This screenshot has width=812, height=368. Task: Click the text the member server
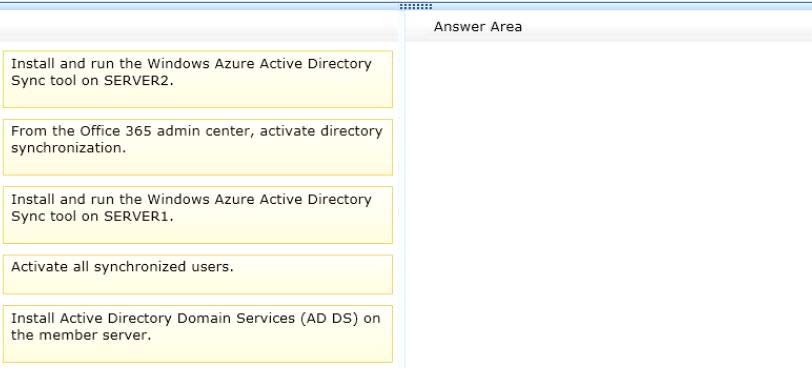(x=81, y=335)
